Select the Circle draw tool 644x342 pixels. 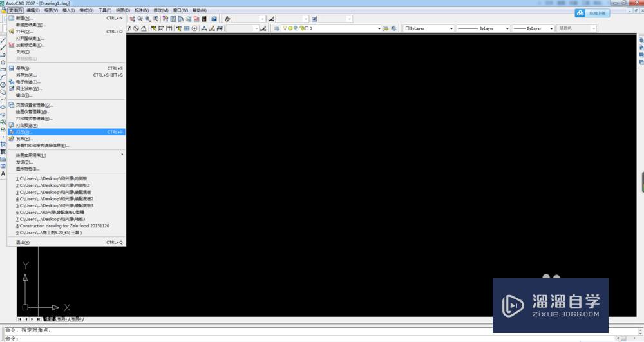[x=3, y=84]
